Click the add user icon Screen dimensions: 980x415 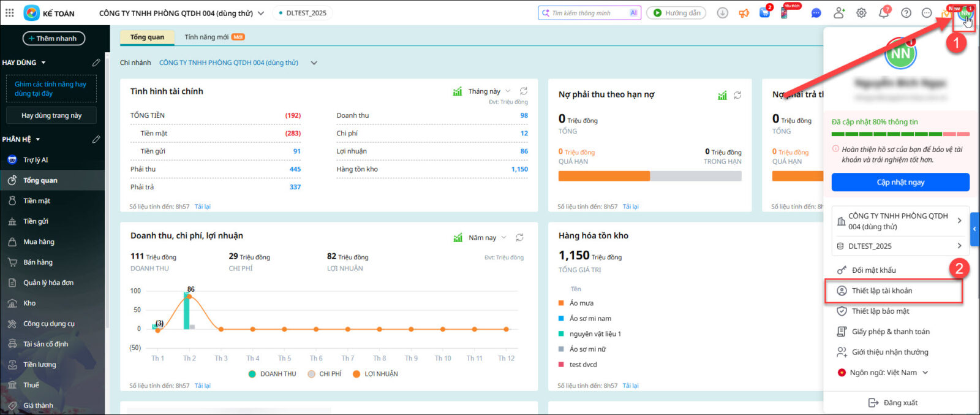[839, 13]
